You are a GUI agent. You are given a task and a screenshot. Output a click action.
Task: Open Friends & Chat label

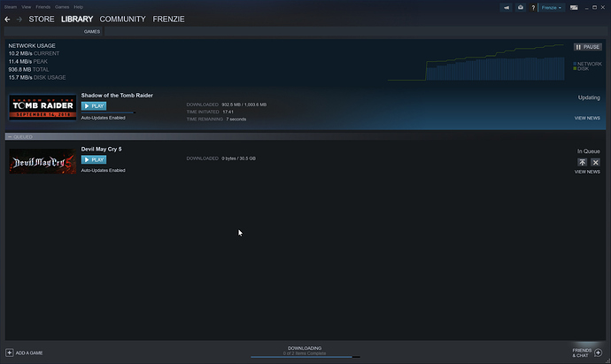click(582, 353)
